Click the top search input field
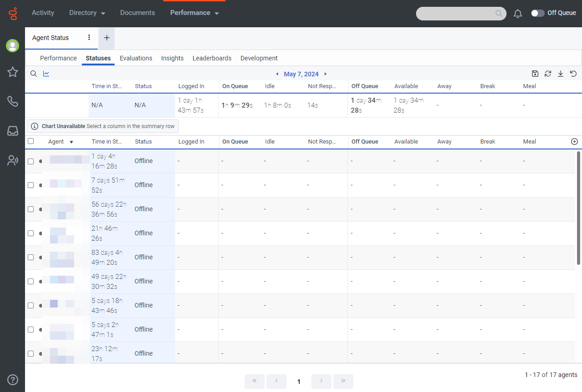The height and width of the screenshot is (392, 582). [x=456, y=13]
